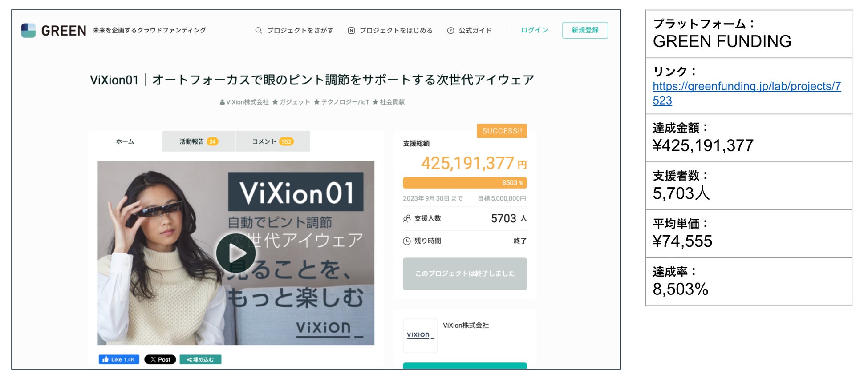
Task: Open the 公式ガイド menu
Action: pos(470,30)
